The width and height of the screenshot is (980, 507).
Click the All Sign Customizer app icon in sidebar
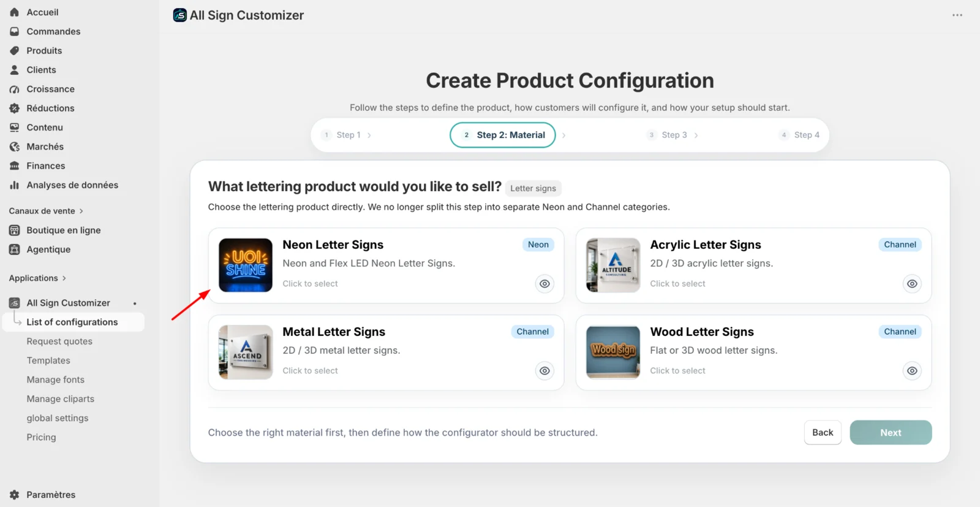[15, 303]
